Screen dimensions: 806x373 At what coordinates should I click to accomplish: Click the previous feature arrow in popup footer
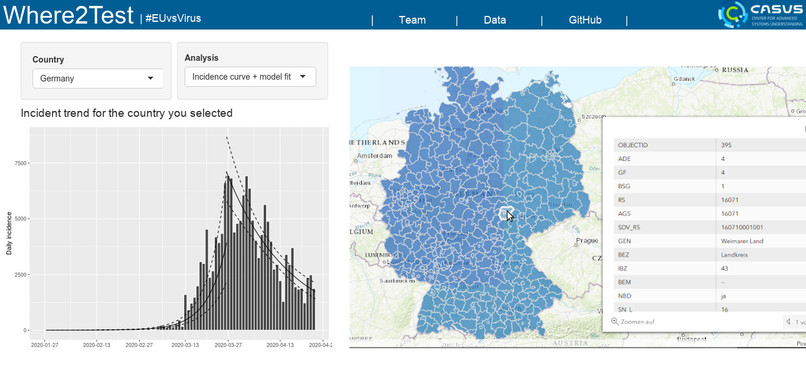(788, 322)
